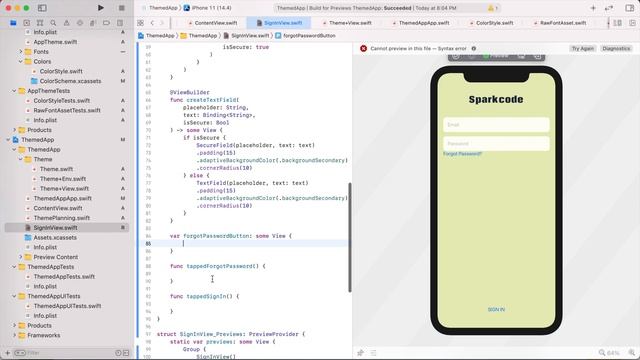Select iPhone 11 (14.4) run destination
Image resolution: width=640 pixels, height=360 pixels.
coord(207,8)
